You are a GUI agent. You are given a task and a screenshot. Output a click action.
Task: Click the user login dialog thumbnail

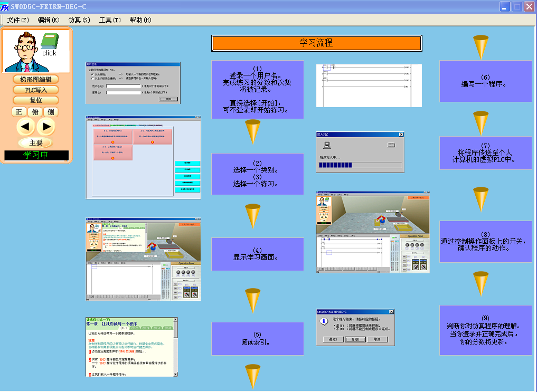[133, 83]
